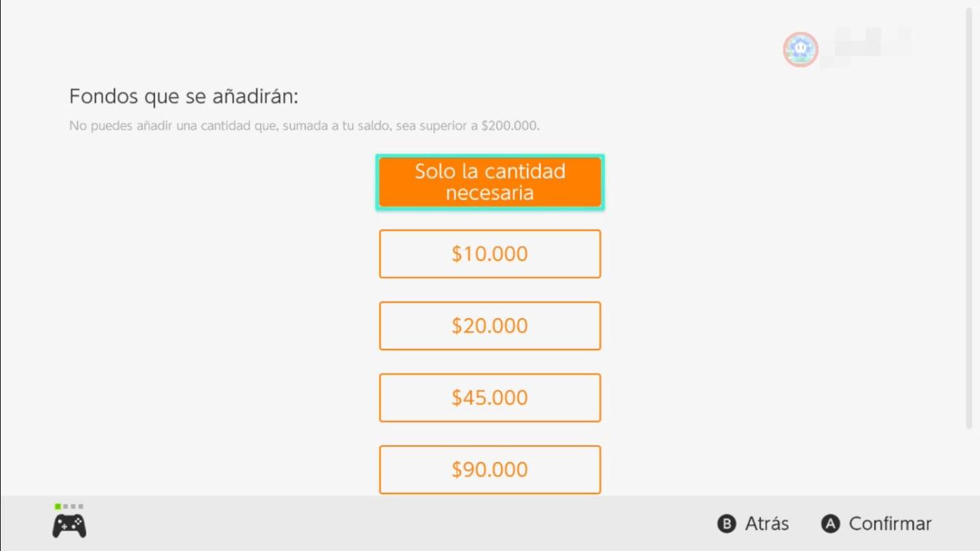Click the $200.000 limit amount in notice
Image resolution: width=980 pixels, height=551 pixels.
click(x=509, y=126)
